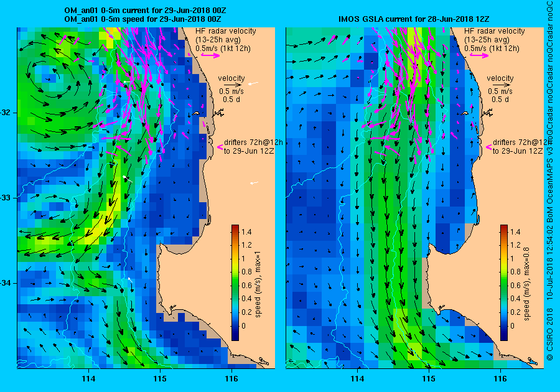This screenshot has width=560, height=392.
Task: Click magenta HF radar legend arrow in IMOS GSLA map
Action: (x=479, y=55)
